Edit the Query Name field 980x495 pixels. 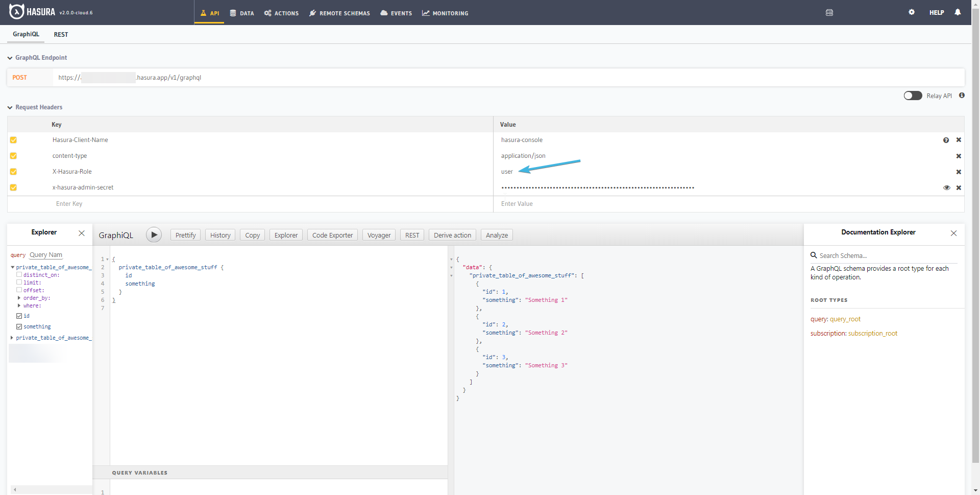pos(46,255)
